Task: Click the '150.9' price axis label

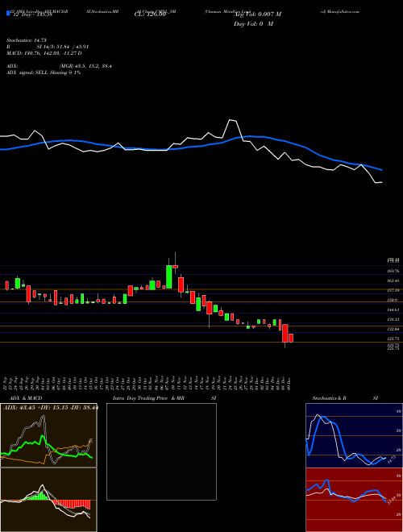Action: (x=393, y=301)
